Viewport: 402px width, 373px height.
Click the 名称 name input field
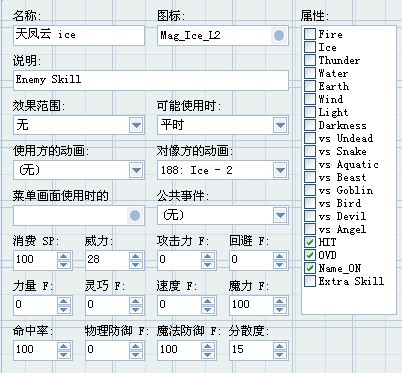[x=79, y=35]
